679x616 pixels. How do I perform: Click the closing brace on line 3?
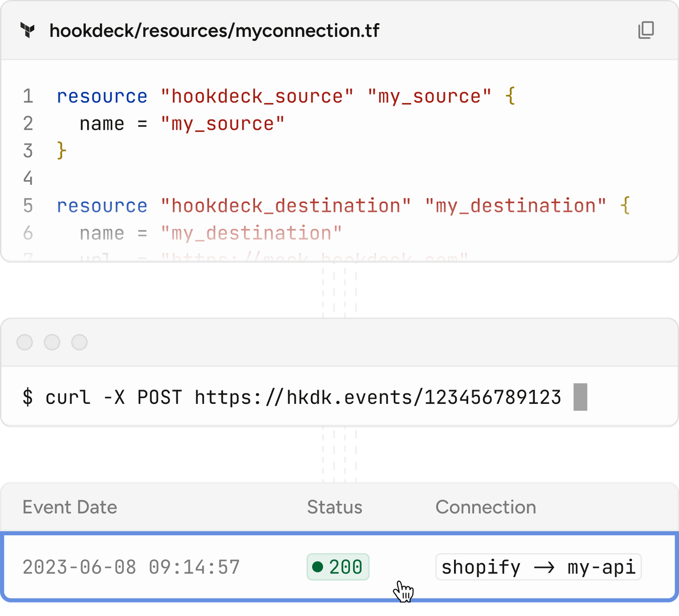(61, 151)
